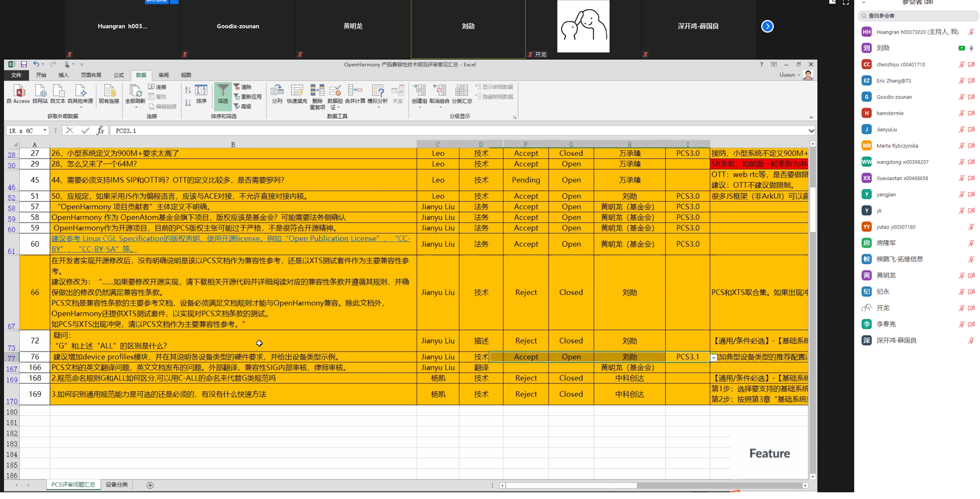Click Flash Fill (快速填充)
This screenshot has height=499, width=980.
(297, 95)
